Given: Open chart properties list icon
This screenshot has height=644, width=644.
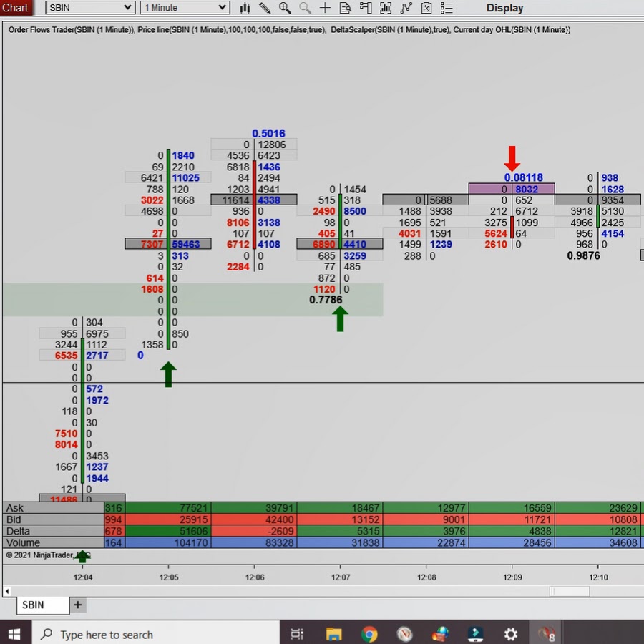Looking at the screenshot, I should (447, 8).
